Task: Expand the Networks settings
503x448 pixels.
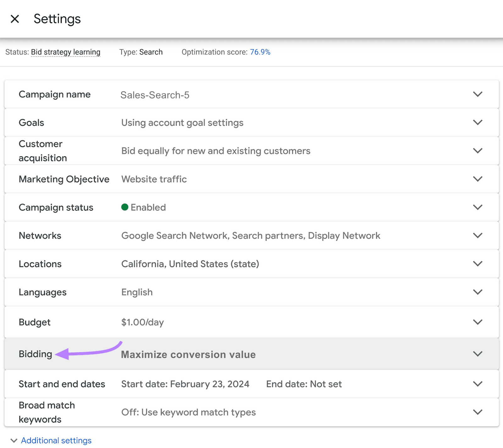Action: click(477, 235)
